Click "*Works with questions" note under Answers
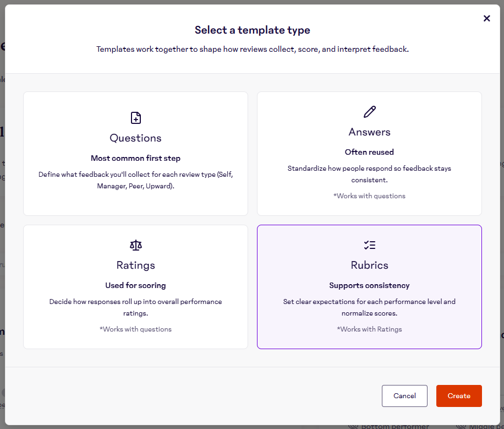 click(370, 196)
